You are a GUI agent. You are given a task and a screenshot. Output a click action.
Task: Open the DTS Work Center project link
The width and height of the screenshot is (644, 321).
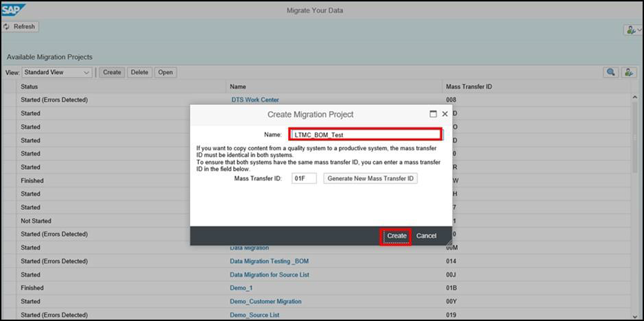point(254,100)
